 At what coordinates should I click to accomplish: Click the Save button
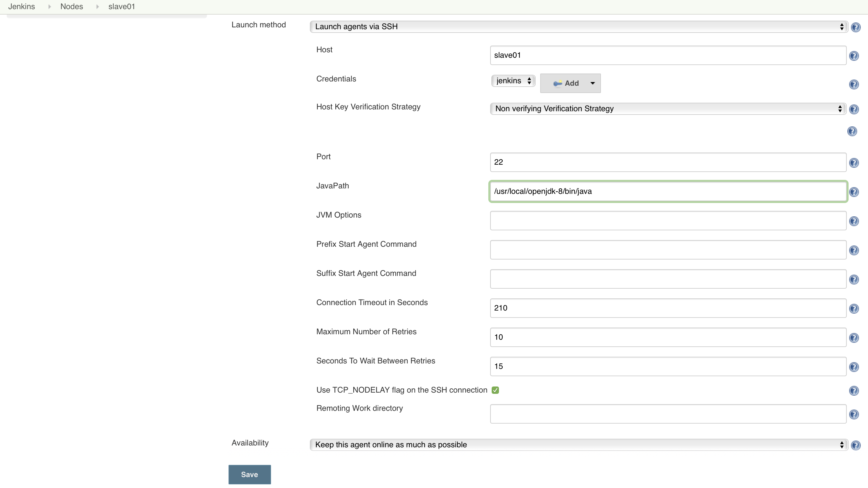point(249,474)
